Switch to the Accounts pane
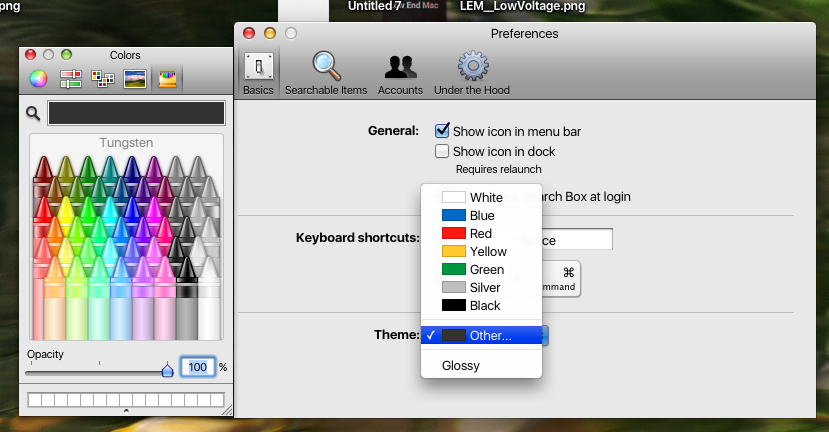 click(x=400, y=73)
